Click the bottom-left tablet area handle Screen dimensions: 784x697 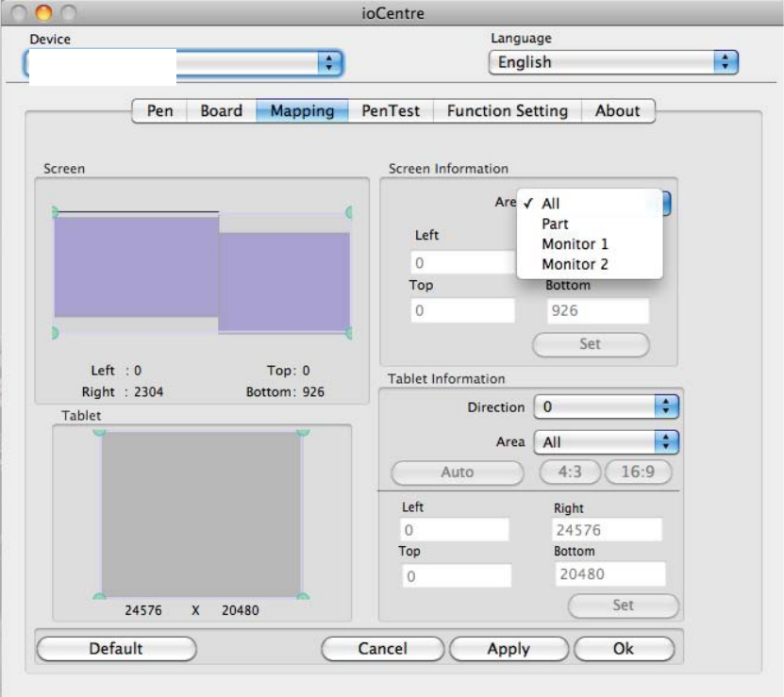click(x=99, y=596)
